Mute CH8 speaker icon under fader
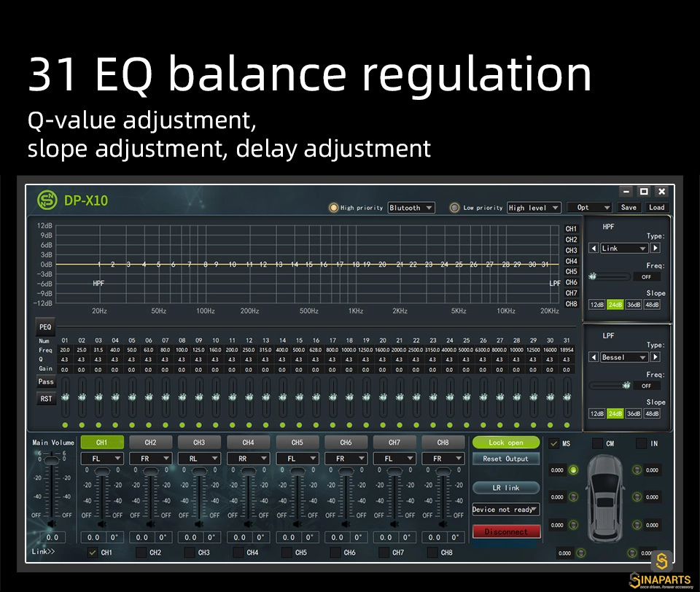Screen dimensions: 700x592 [x=443, y=523]
